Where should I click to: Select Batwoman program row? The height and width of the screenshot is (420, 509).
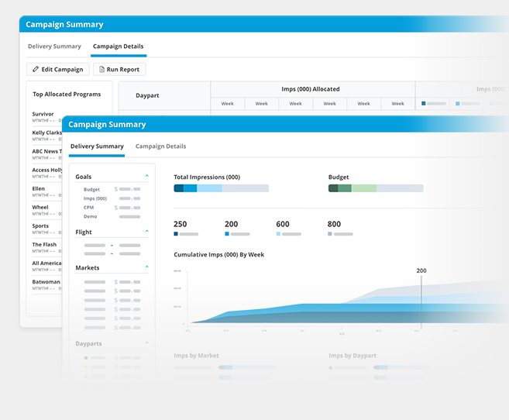coord(46,284)
